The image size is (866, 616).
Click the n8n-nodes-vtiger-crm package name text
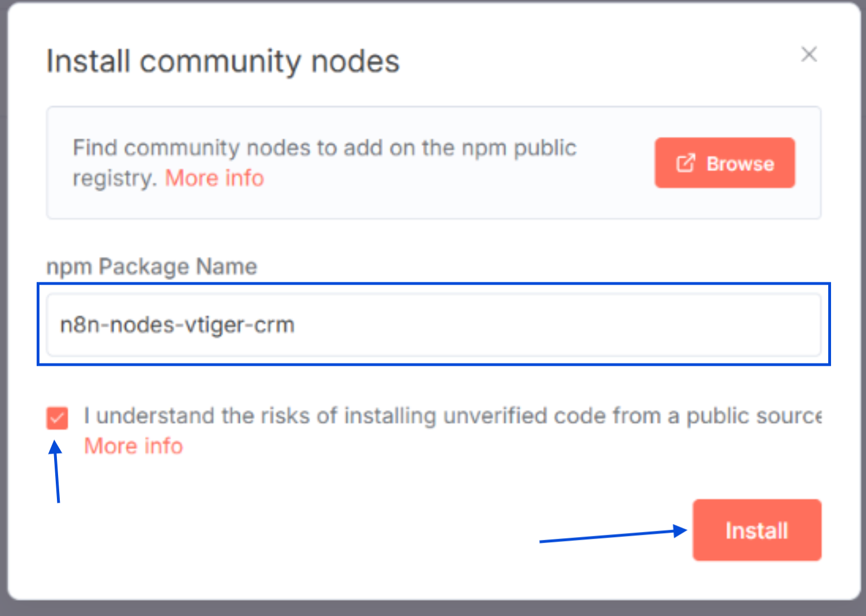pos(177,325)
